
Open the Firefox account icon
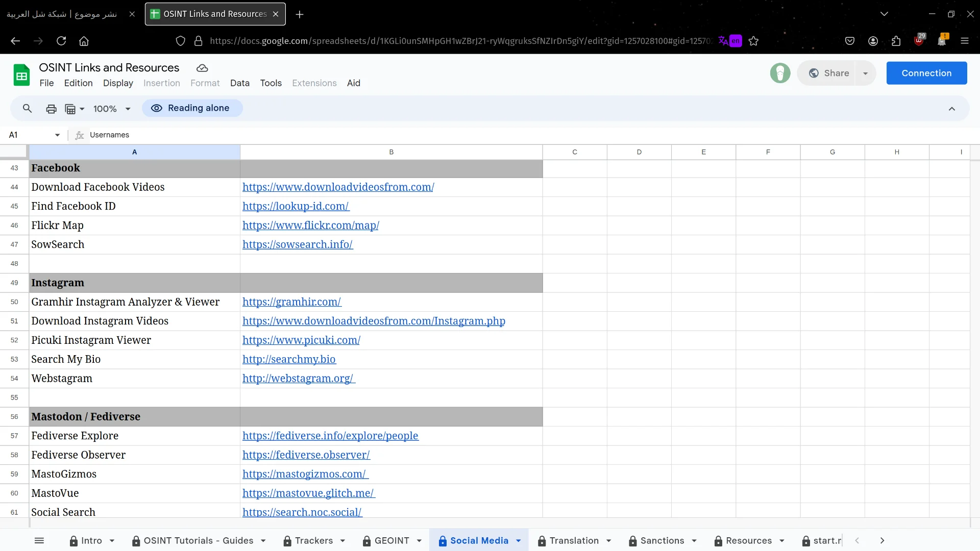pos(873,41)
